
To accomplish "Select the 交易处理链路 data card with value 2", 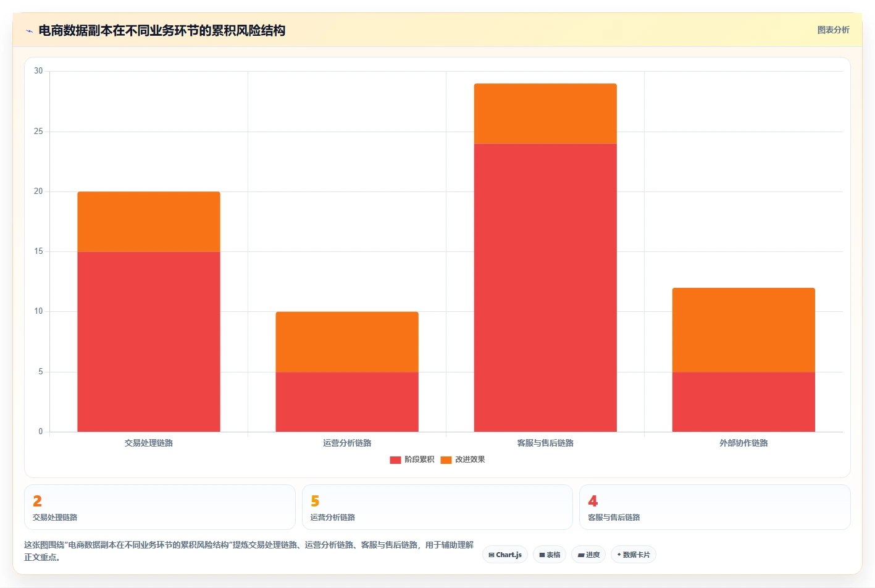I will [x=160, y=507].
